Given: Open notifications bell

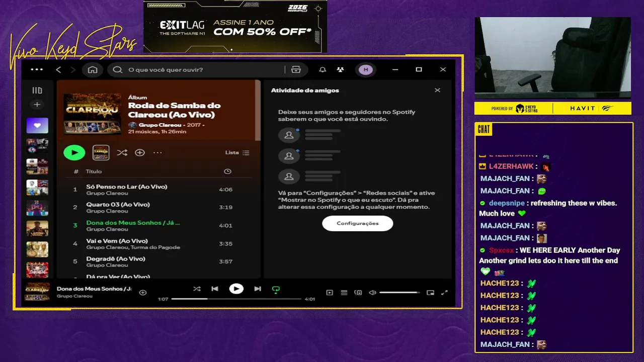Looking at the screenshot, I should (x=323, y=69).
